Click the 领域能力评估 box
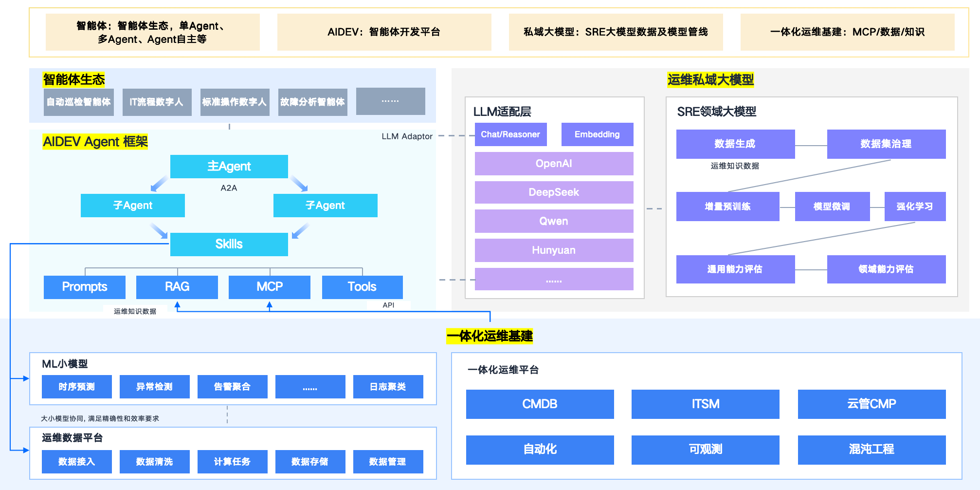The image size is (980, 490). tap(886, 269)
